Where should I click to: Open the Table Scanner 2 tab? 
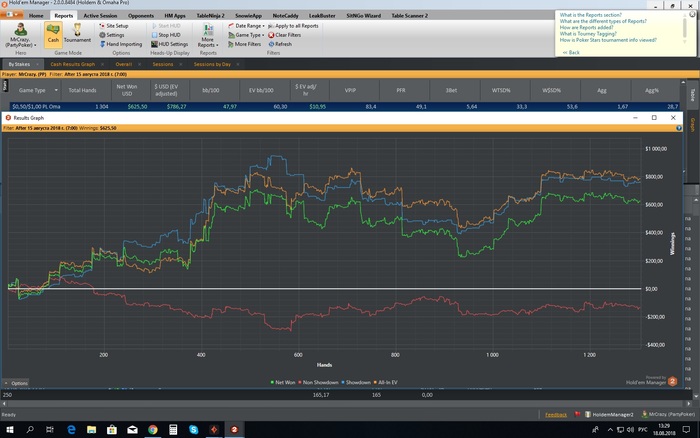409,16
